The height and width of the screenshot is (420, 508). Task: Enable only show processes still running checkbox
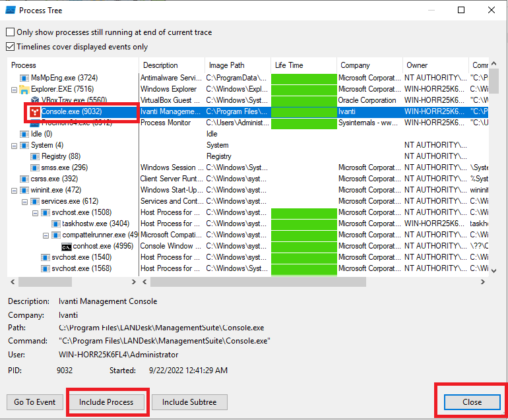tap(10, 32)
